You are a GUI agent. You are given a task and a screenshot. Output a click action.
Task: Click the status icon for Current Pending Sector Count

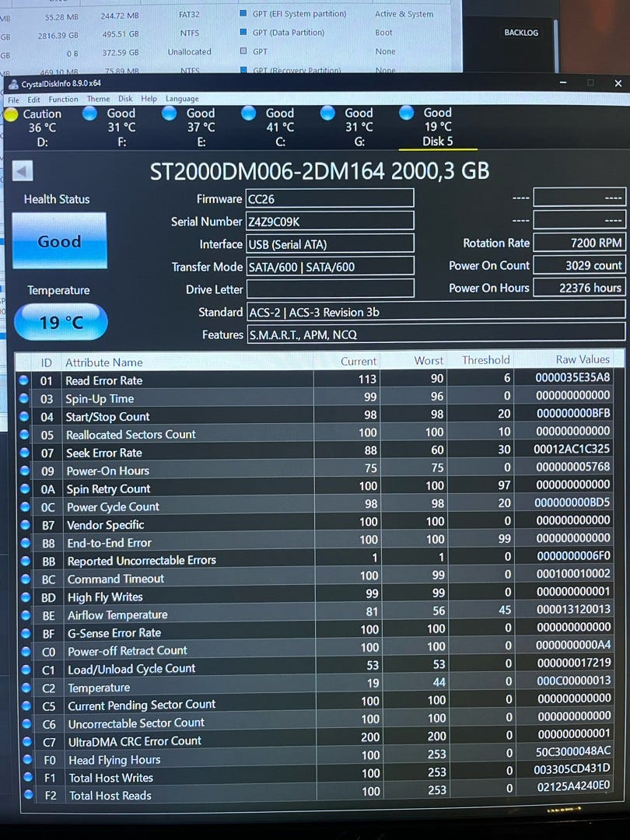[26, 706]
